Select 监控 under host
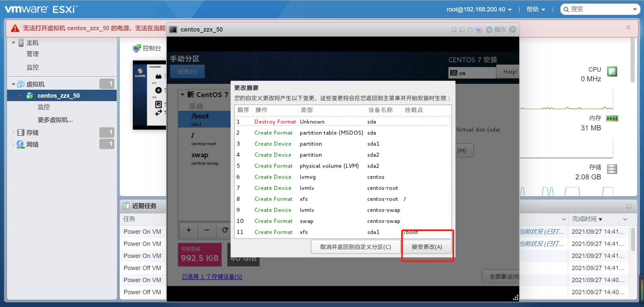The width and height of the screenshot is (644, 307). click(33, 68)
